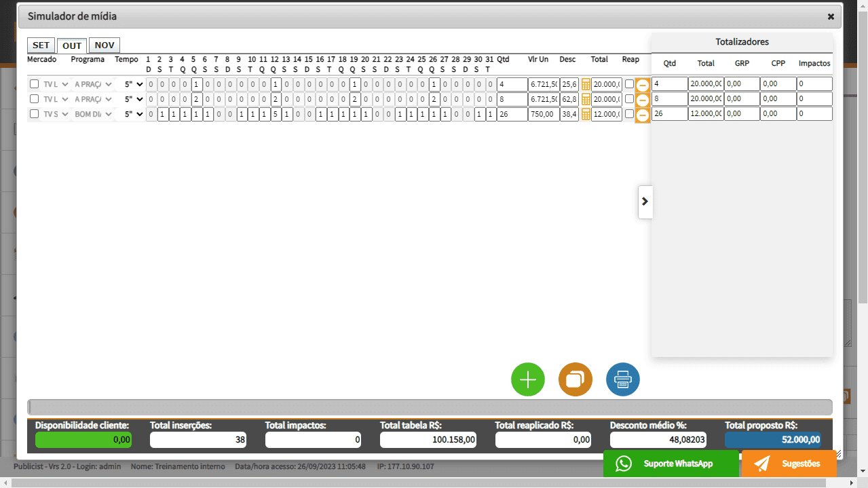
Task: Remove second row with orange minus icon
Action: click(642, 100)
